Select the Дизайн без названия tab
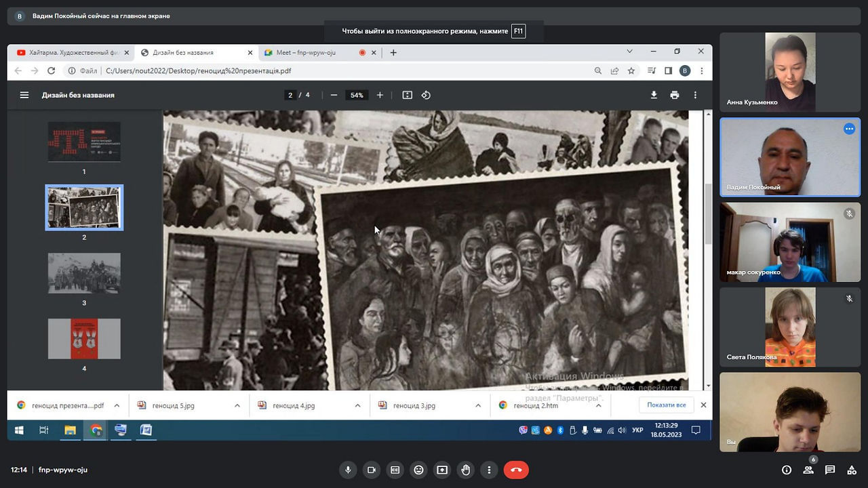The height and width of the screenshot is (488, 868). 196,52
